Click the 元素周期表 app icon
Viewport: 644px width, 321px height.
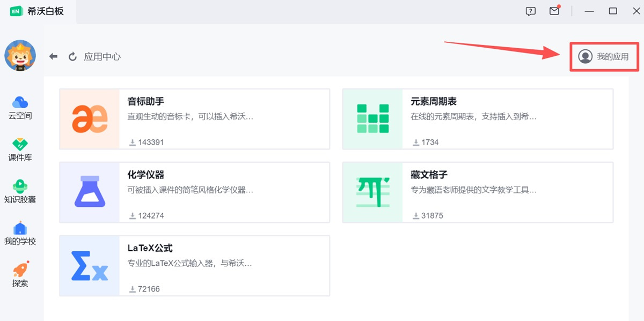point(372,119)
